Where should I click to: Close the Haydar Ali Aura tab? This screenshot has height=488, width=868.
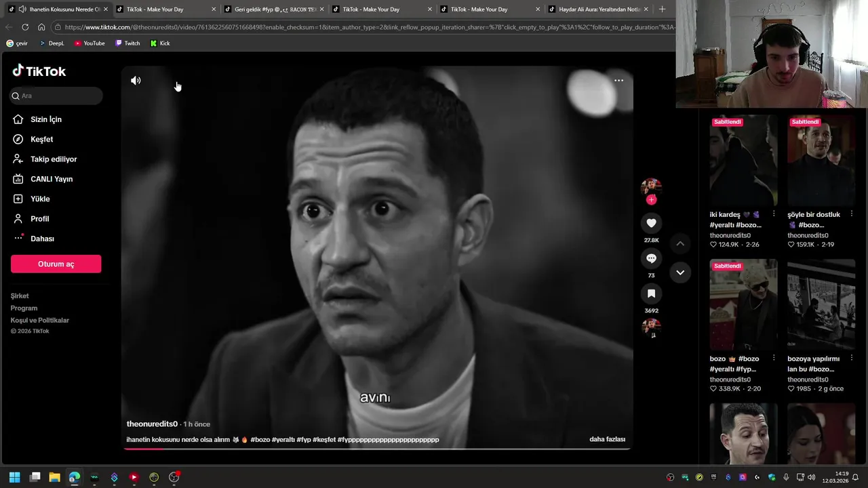(x=646, y=9)
